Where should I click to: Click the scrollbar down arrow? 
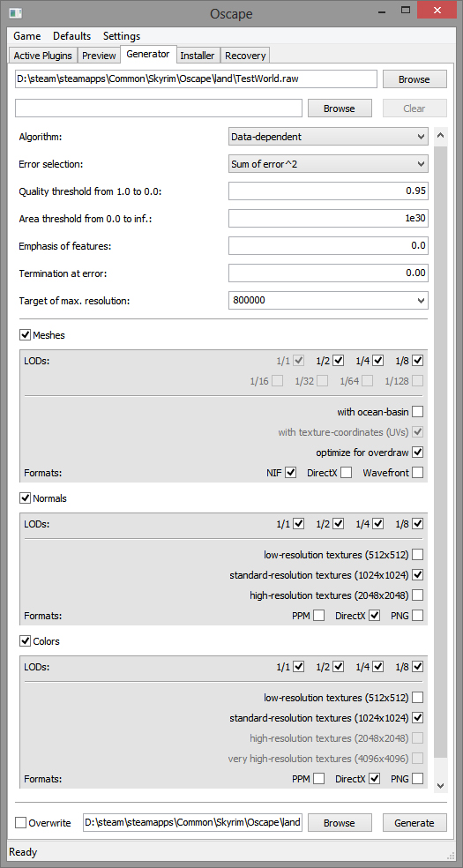(x=441, y=785)
